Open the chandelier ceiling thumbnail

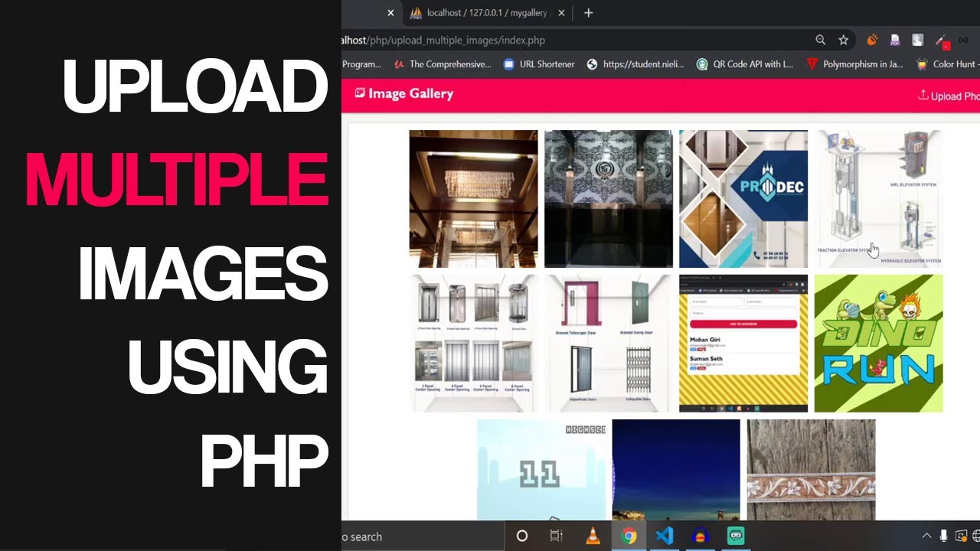click(x=473, y=199)
